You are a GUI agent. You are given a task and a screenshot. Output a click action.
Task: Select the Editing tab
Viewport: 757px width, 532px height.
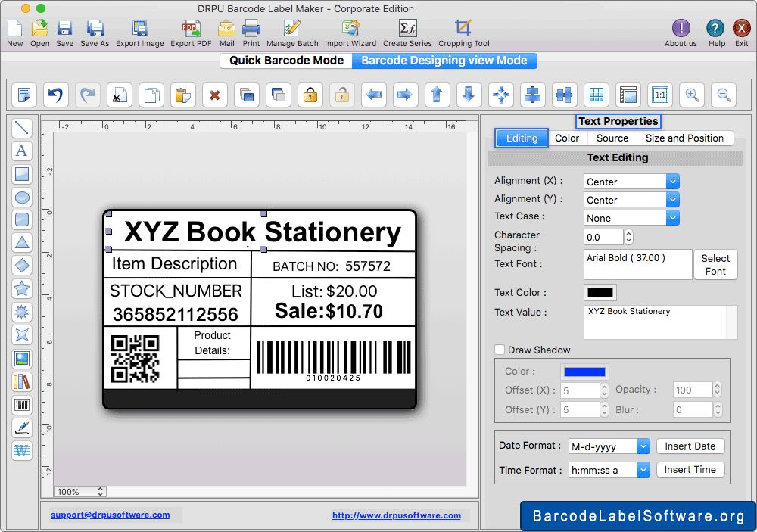tap(522, 138)
